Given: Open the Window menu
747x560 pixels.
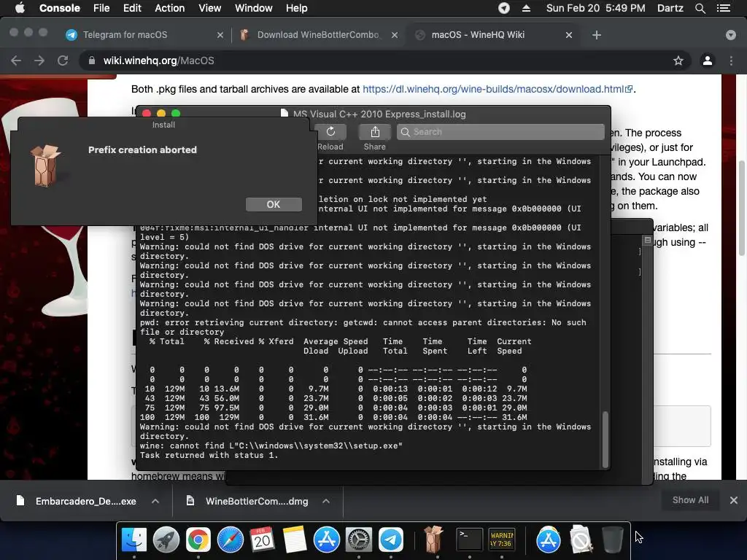Looking at the screenshot, I should tap(253, 8).
